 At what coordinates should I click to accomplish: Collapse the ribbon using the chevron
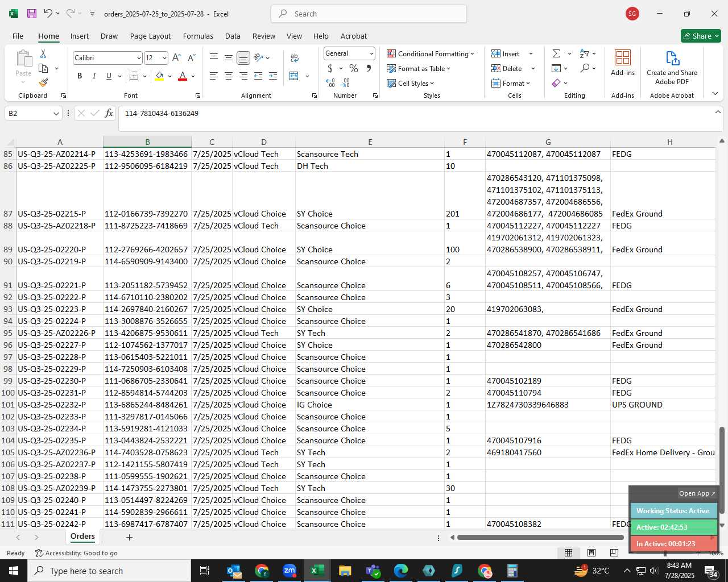pos(715,94)
